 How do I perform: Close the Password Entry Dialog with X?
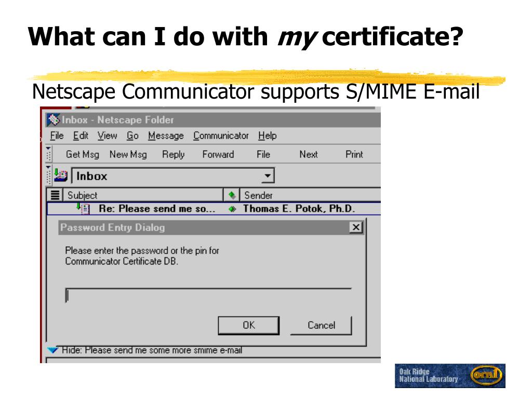[356, 228]
